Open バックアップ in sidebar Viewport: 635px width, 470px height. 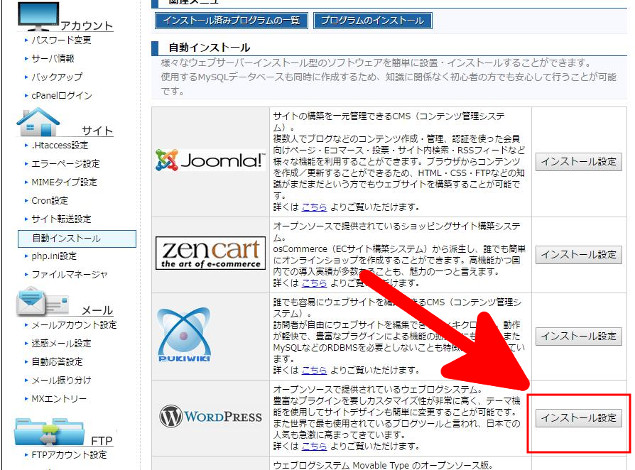57,77
